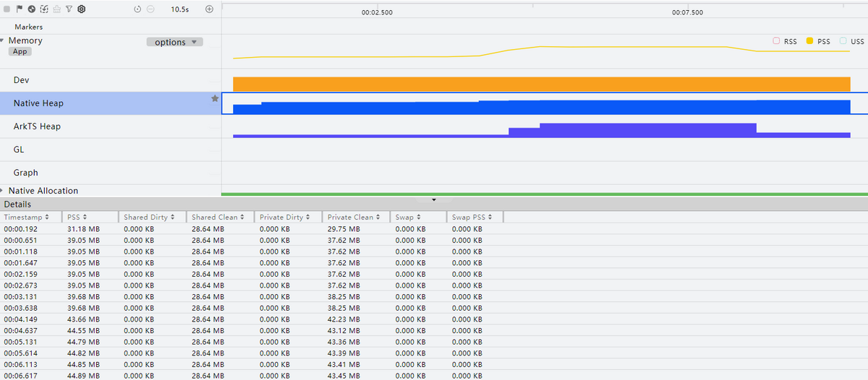Select the ArkTS Heap row
Image resolution: width=868 pixels, height=380 pixels.
point(37,126)
